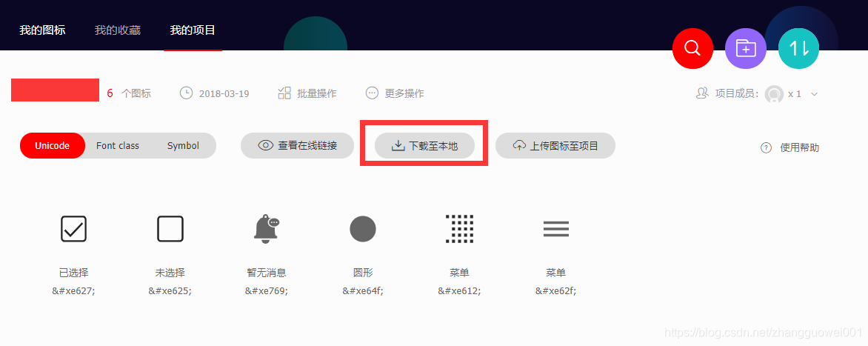Switch code format to Unicode

tap(52, 146)
